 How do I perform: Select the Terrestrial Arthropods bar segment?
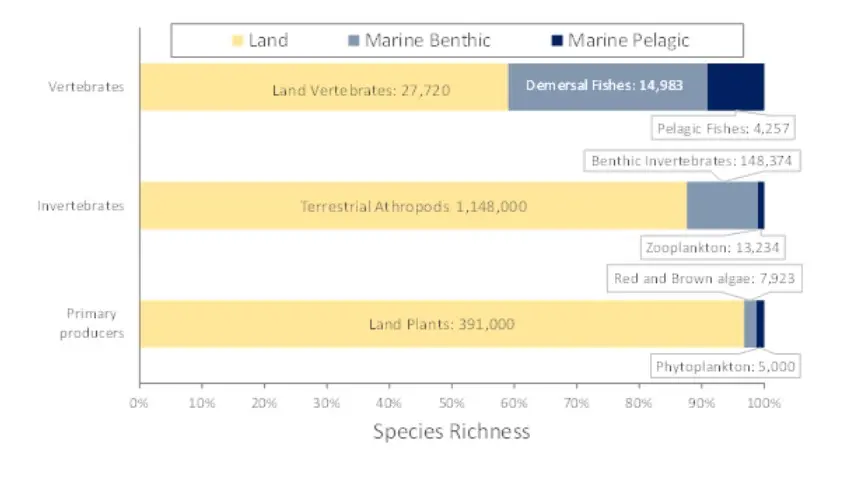coord(412,206)
